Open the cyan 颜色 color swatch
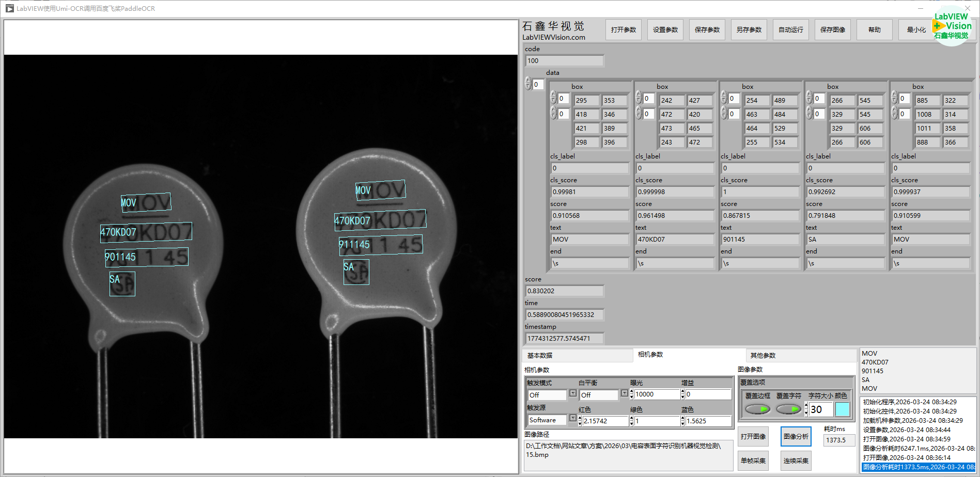This screenshot has width=980, height=477. click(842, 409)
